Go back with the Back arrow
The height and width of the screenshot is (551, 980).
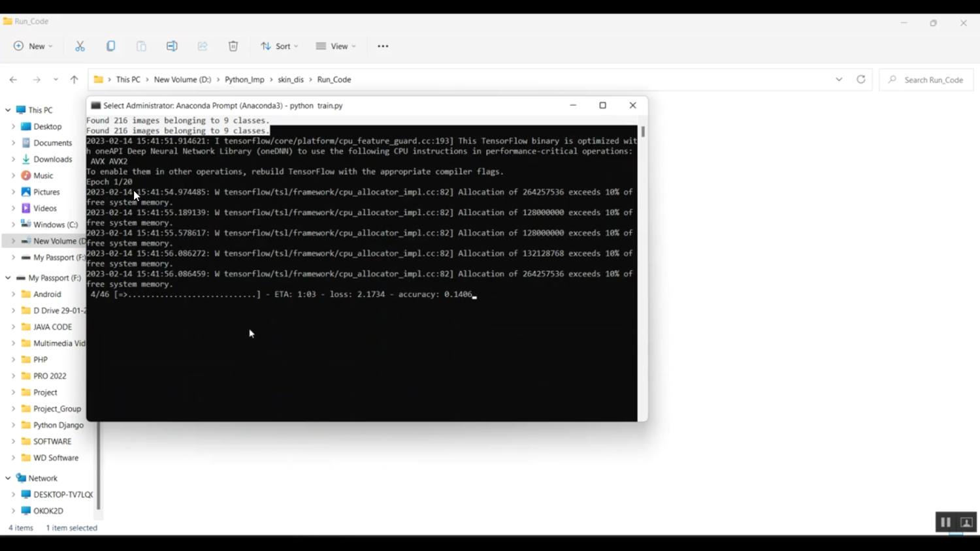coord(13,80)
